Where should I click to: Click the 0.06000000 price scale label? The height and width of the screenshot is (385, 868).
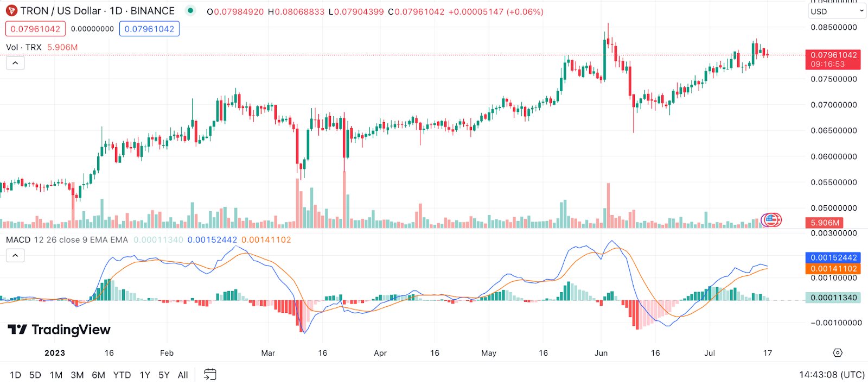[x=834, y=156]
